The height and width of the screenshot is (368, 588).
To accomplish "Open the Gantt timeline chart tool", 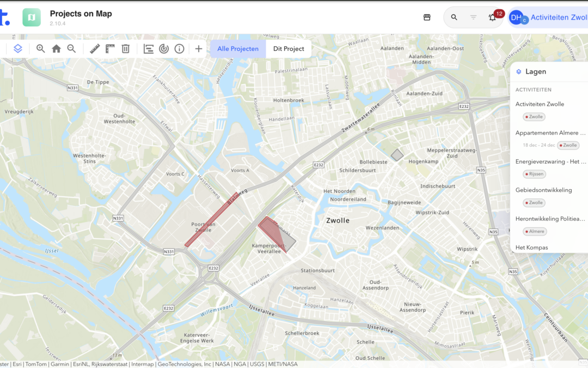I will pyautogui.click(x=149, y=49).
